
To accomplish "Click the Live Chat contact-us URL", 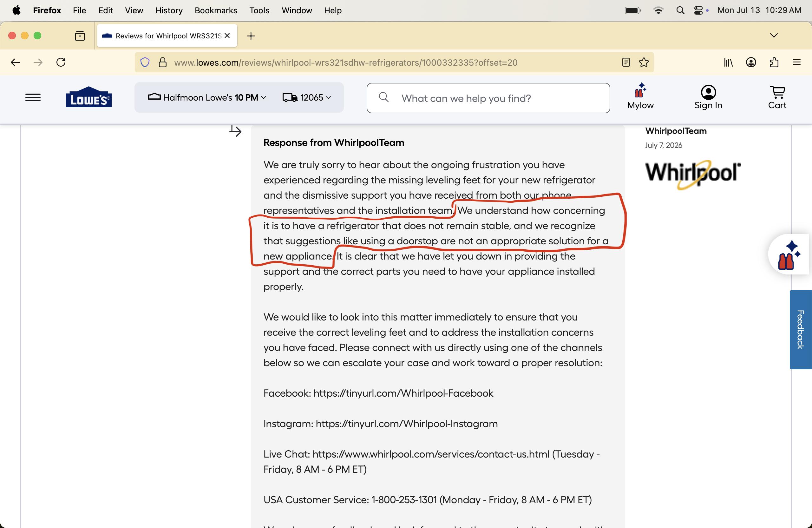I will 431,454.
